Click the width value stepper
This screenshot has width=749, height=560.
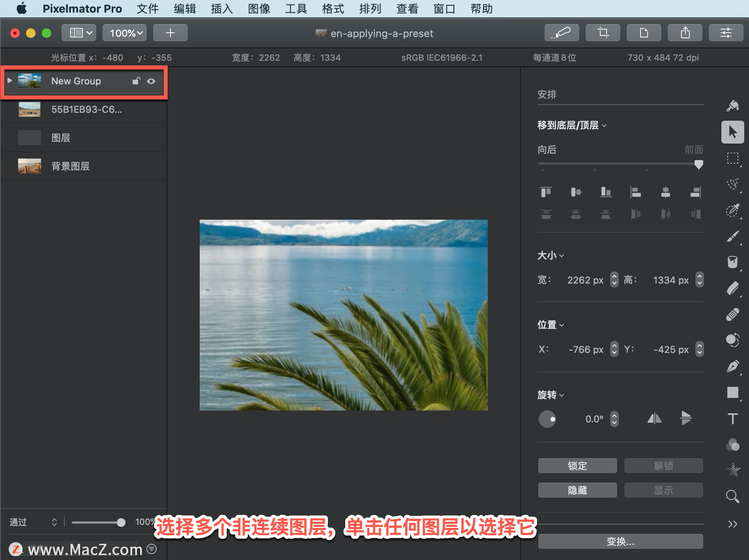pyautogui.click(x=614, y=280)
